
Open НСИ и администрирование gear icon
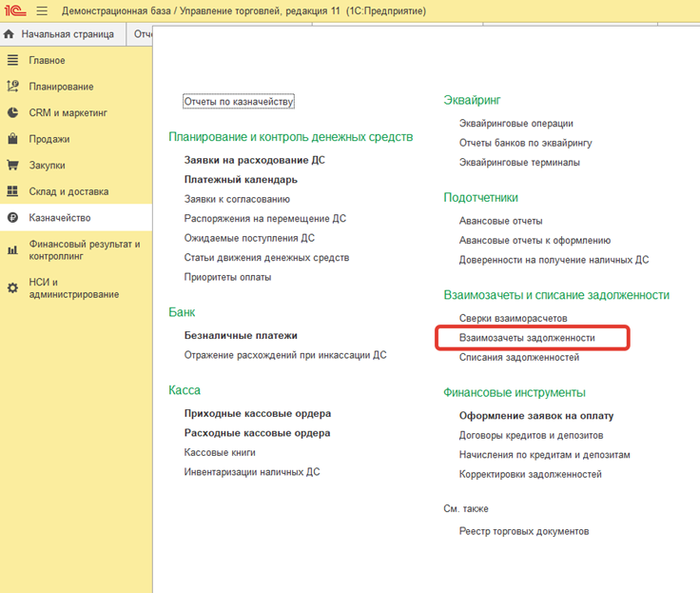tap(12, 287)
